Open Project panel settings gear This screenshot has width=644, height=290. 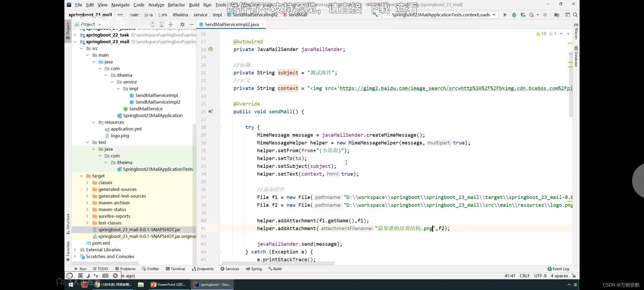182,24
